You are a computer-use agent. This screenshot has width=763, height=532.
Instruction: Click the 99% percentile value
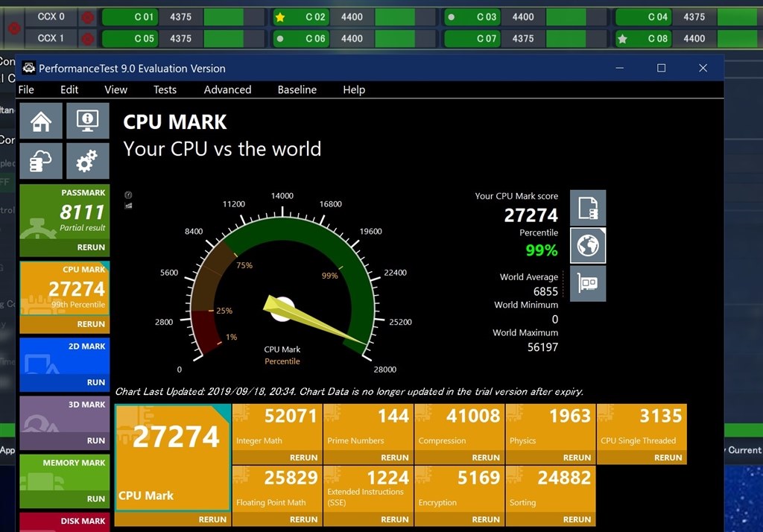(542, 250)
